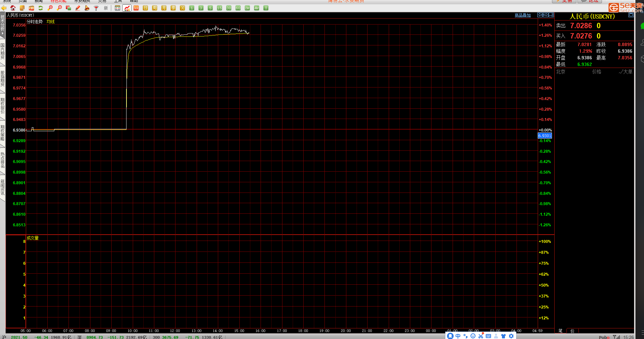Select the 5-minute period button

tap(210, 8)
